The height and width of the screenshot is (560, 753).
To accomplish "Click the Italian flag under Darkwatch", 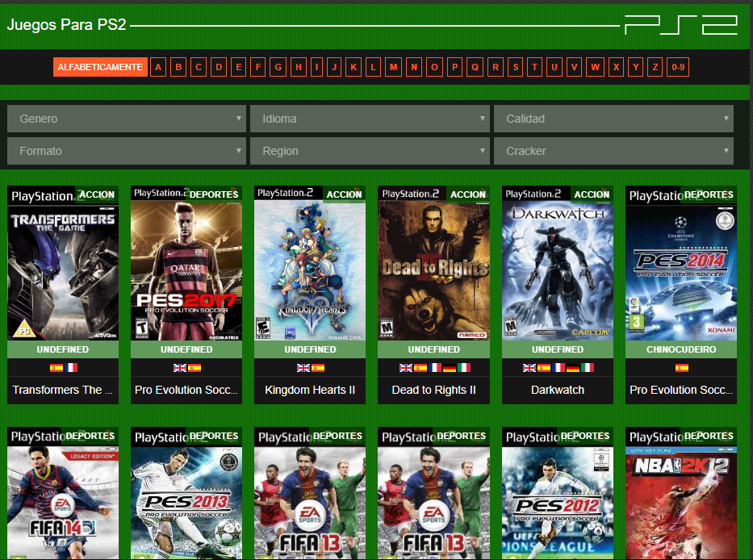I will click(588, 368).
